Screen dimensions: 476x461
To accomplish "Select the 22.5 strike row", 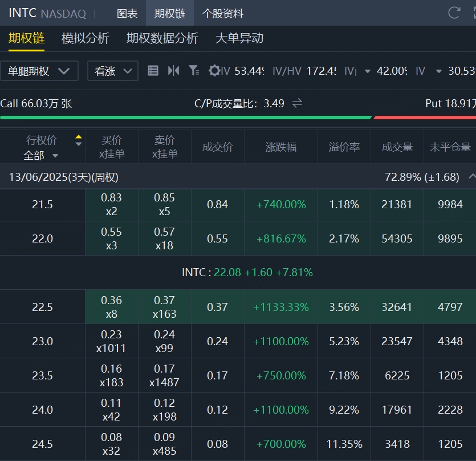I will (238, 307).
